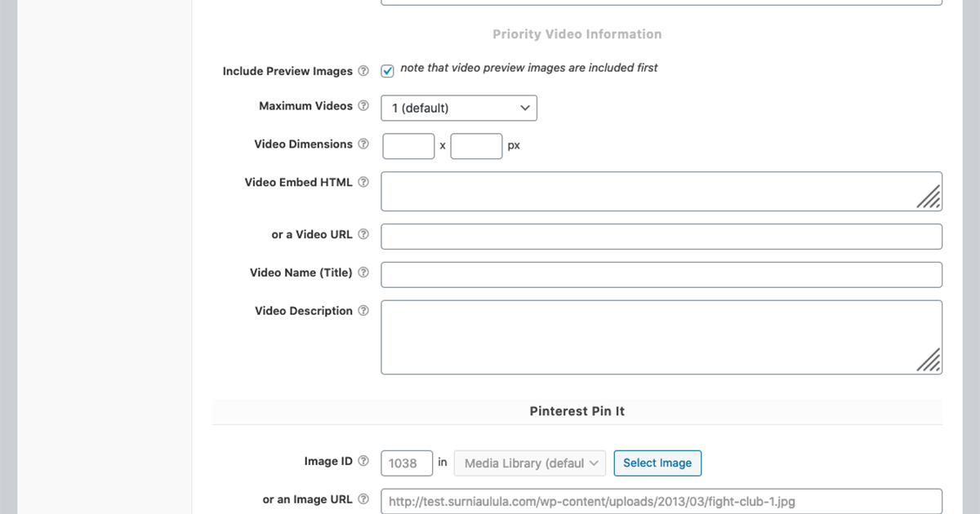The width and height of the screenshot is (980, 514).
Task: Click the Image ID label text
Action: point(328,462)
